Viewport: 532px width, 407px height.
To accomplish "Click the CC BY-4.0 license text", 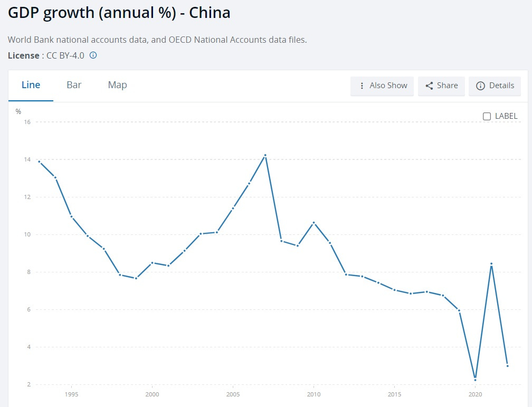I will [x=64, y=55].
